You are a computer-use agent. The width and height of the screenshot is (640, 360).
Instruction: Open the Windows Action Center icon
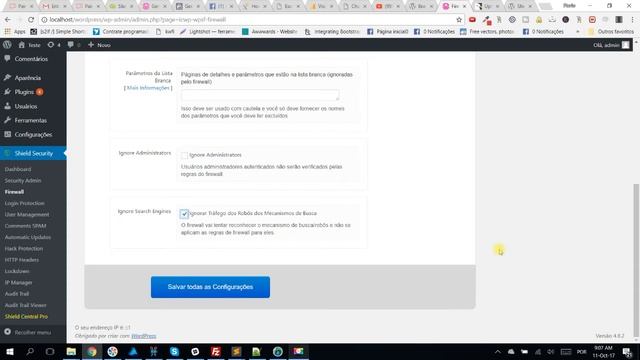point(628,351)
